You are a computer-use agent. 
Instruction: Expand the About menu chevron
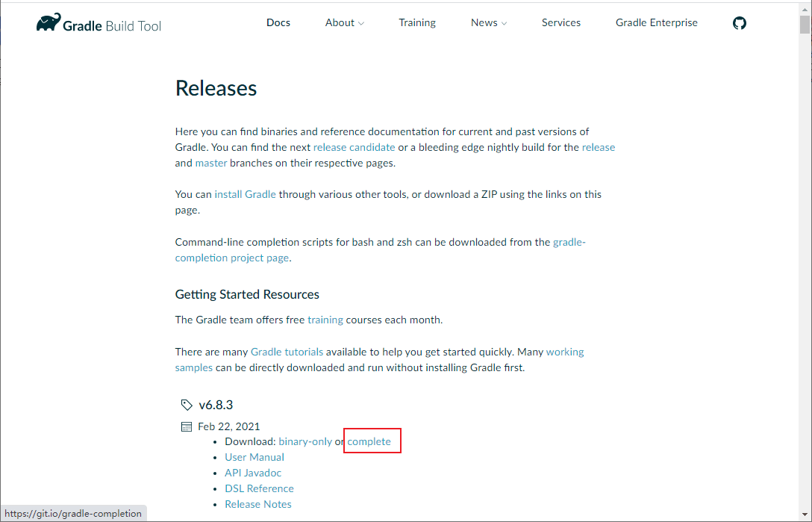coord(361,23)
